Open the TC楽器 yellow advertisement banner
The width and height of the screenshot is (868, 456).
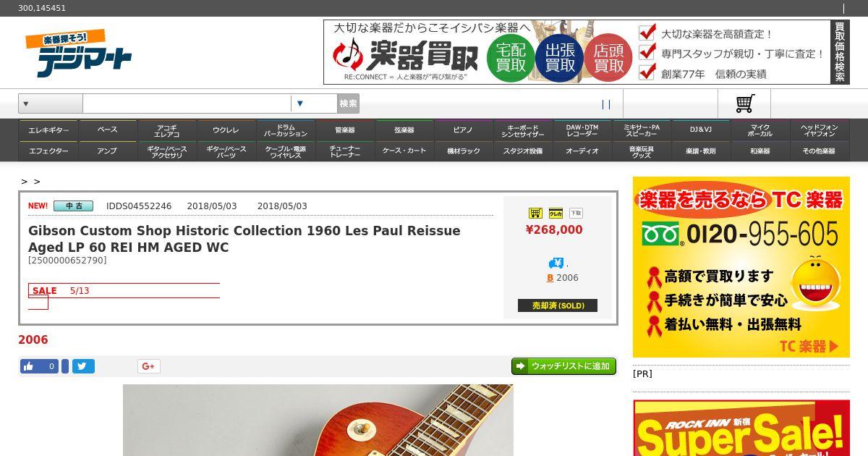pyautogui.click(x=741, y=267)
